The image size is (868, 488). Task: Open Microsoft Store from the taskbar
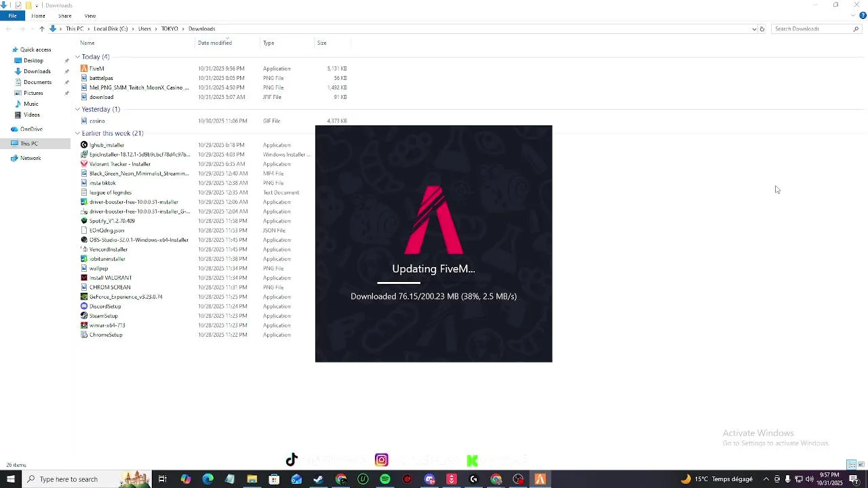pos(274,479)
